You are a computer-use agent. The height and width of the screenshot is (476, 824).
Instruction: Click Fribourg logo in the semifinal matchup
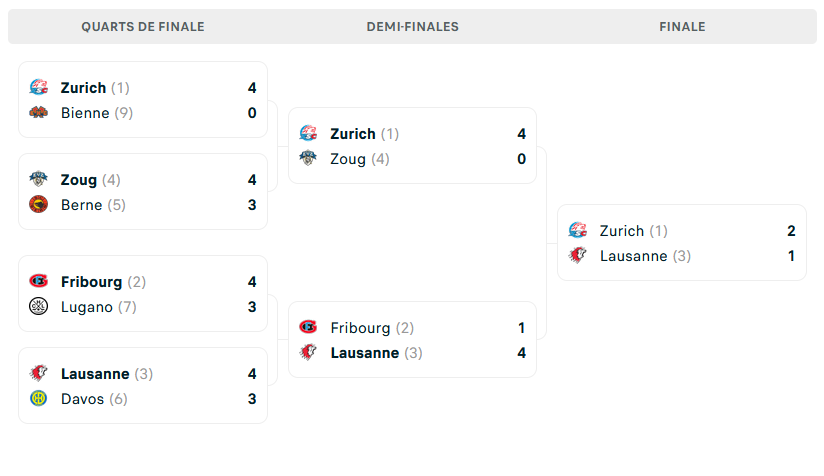point(309,328)
